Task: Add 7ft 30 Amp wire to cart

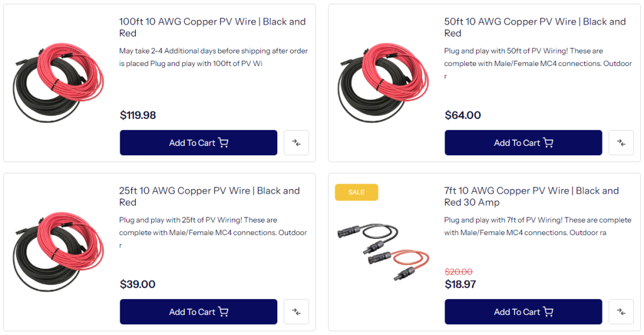Action: [523, 312]
